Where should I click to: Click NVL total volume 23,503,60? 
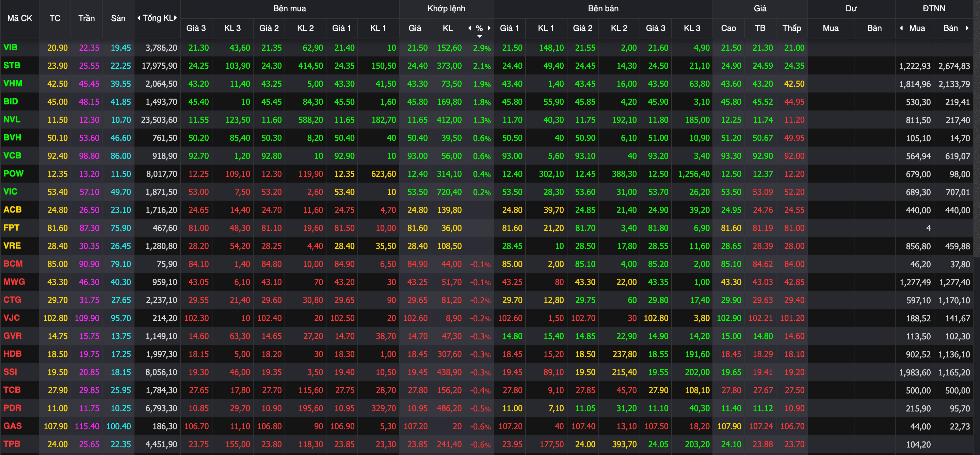point(159,120)
